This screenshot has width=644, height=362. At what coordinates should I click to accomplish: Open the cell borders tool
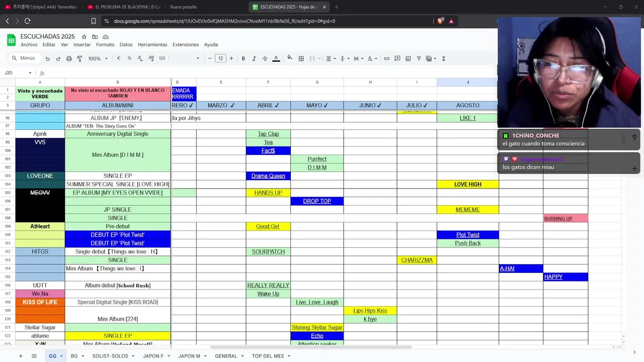[301, 58]
